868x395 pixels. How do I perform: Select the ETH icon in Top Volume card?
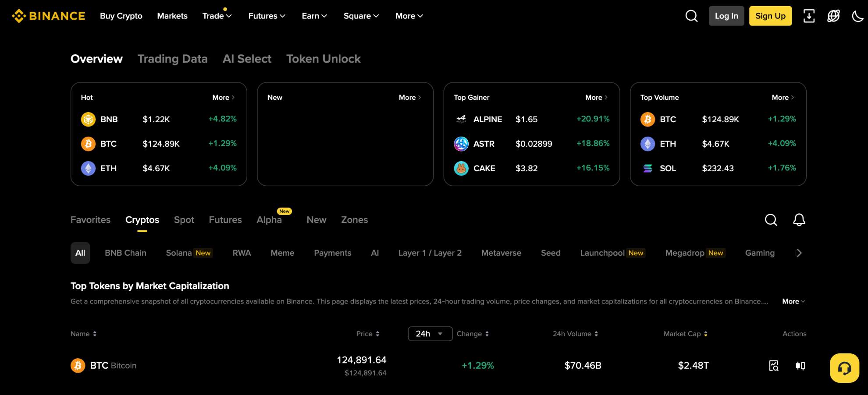[647, 144]
